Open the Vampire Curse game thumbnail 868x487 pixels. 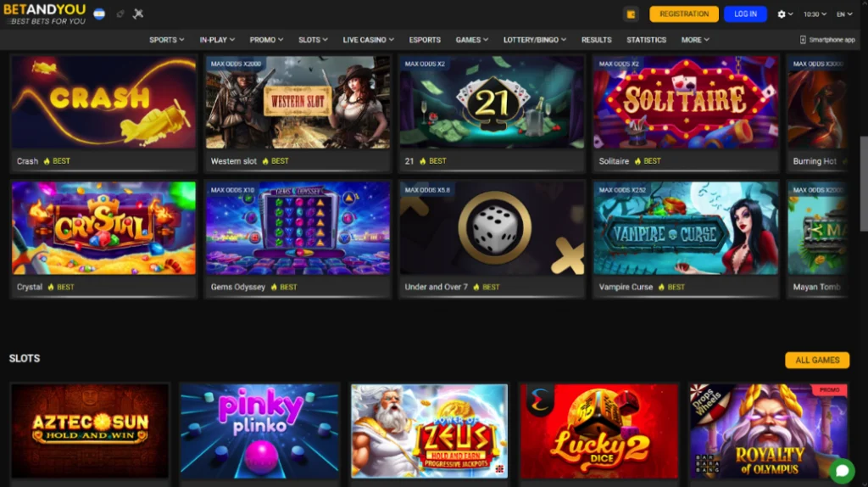click(x=685, y=228)
